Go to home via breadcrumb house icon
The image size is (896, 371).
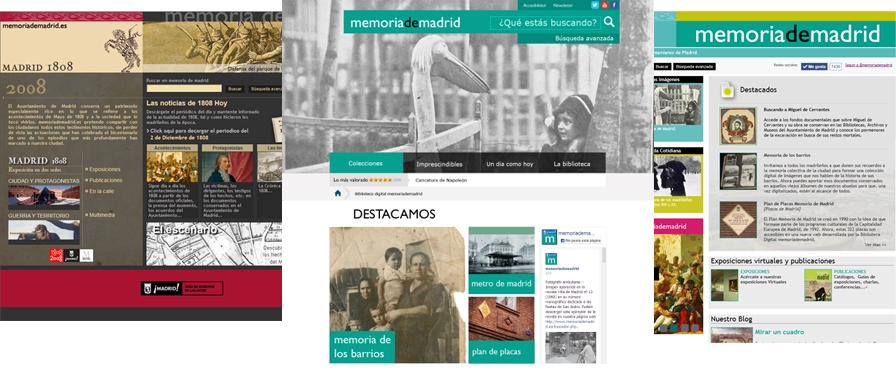[338, 193]
